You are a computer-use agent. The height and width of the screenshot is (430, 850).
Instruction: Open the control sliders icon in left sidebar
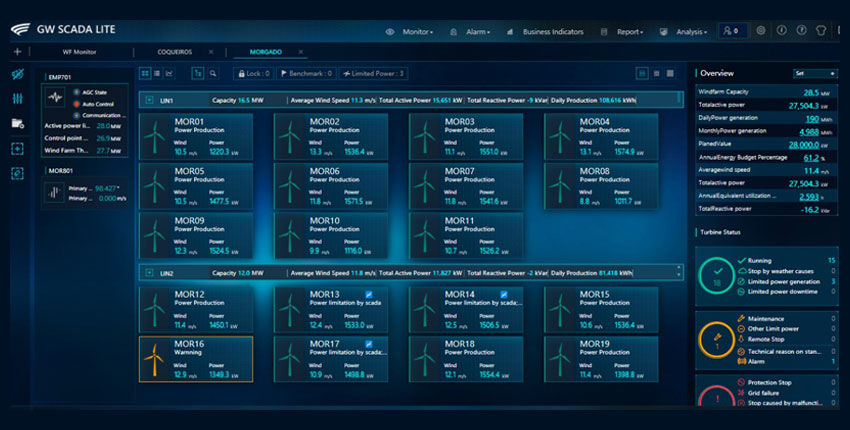17,98
